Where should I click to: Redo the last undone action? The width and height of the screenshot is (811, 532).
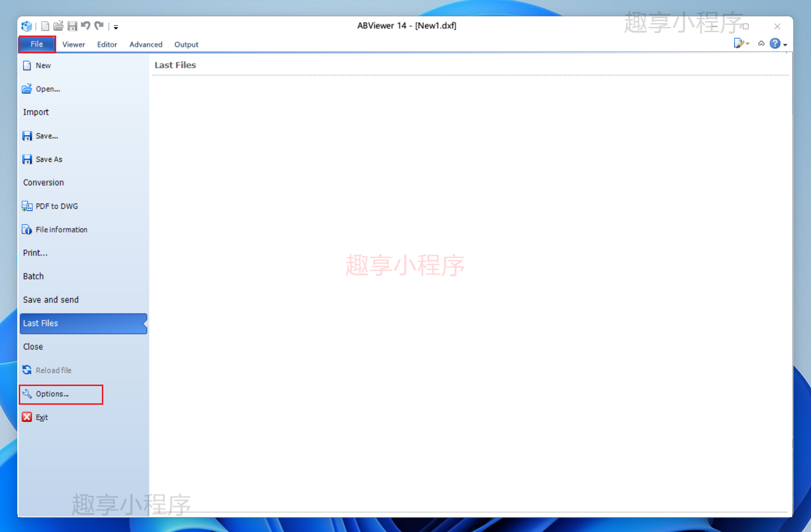(99, 26)
